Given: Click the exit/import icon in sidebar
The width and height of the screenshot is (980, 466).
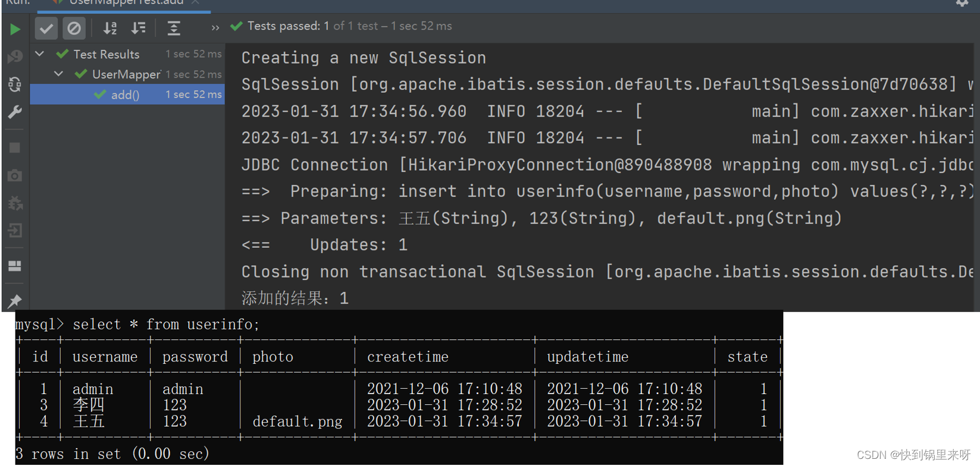Looking at the screenshot, I should (15, 231).
